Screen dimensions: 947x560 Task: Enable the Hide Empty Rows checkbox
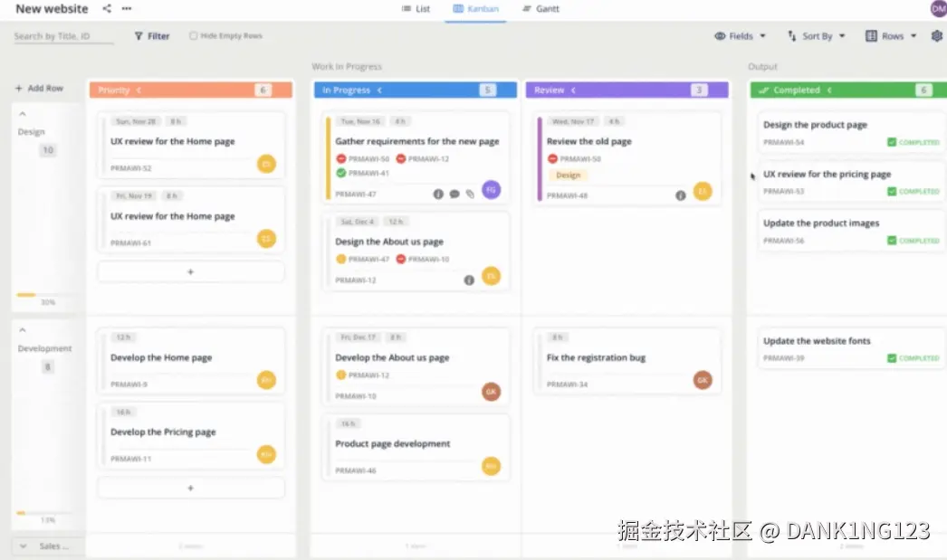tap(195, 35)
